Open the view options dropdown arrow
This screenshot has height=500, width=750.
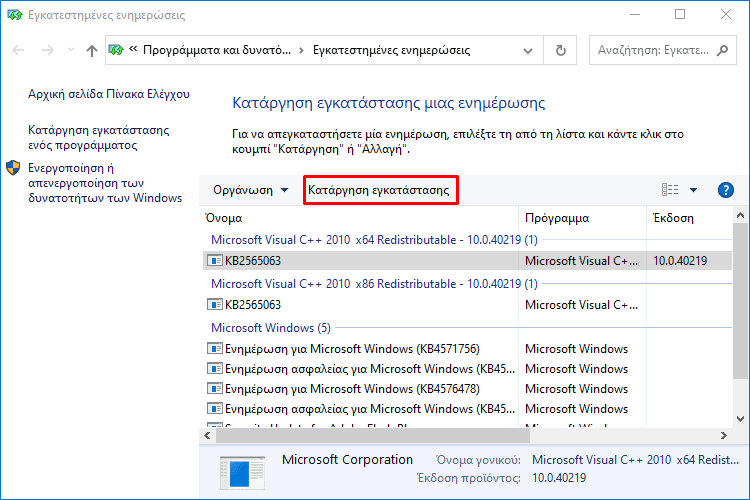pos(693,190)
